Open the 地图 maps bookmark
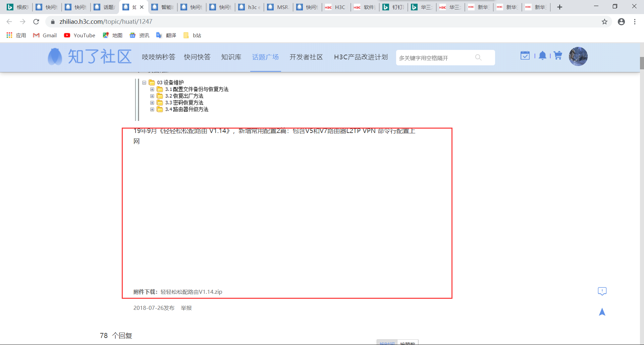 (112, 35)
